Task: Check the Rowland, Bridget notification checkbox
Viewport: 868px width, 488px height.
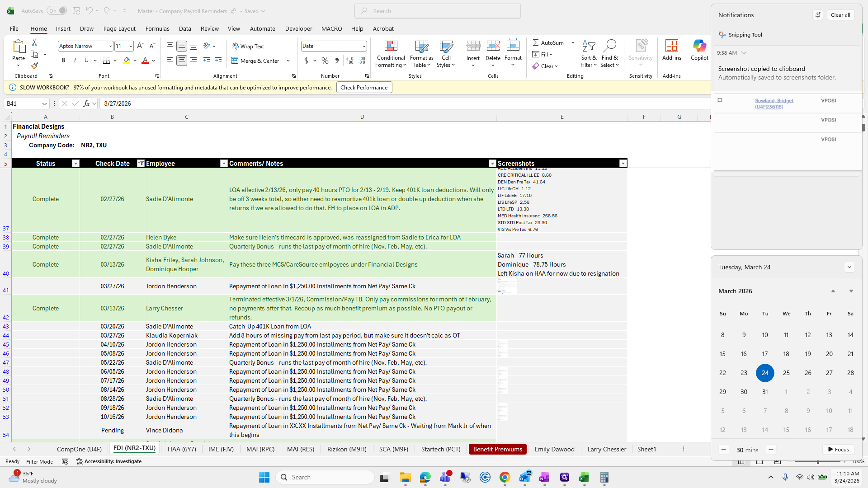Action: coord(720,100)
